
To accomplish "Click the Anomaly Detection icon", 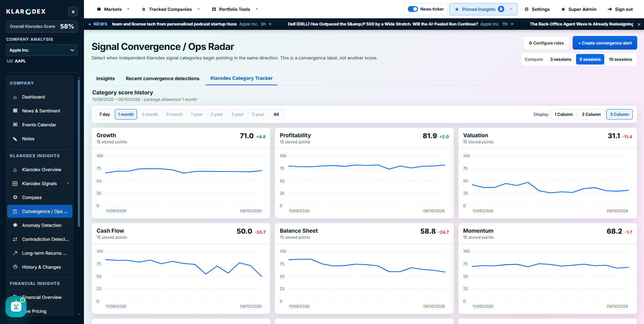I will pyautogui.click(x=15, y=225).
